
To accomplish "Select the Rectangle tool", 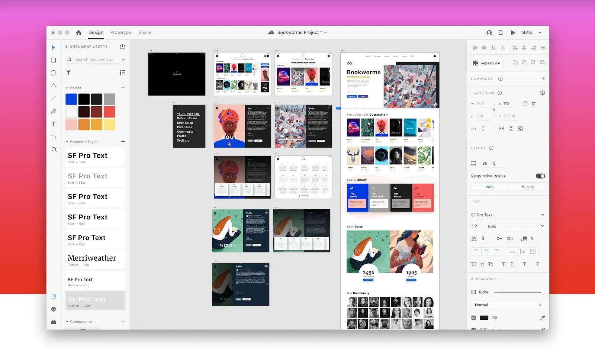I will tap(54, 60).
